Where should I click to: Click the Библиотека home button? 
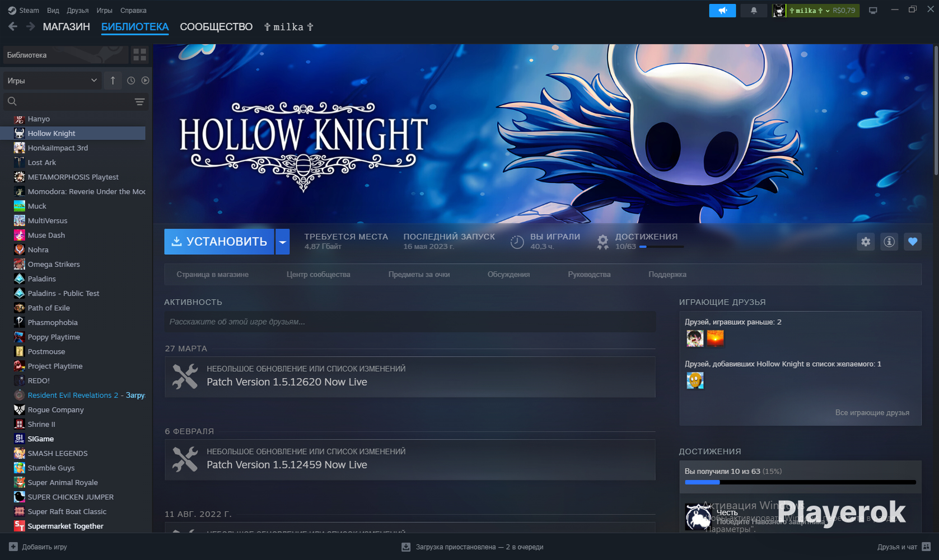pyautogui.click(x=66, y=55)
